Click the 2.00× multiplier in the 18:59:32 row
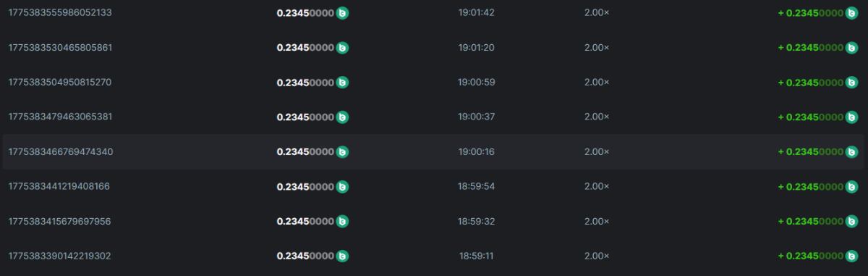This screenshot has height=276, width=868. [x=597, y=222]
